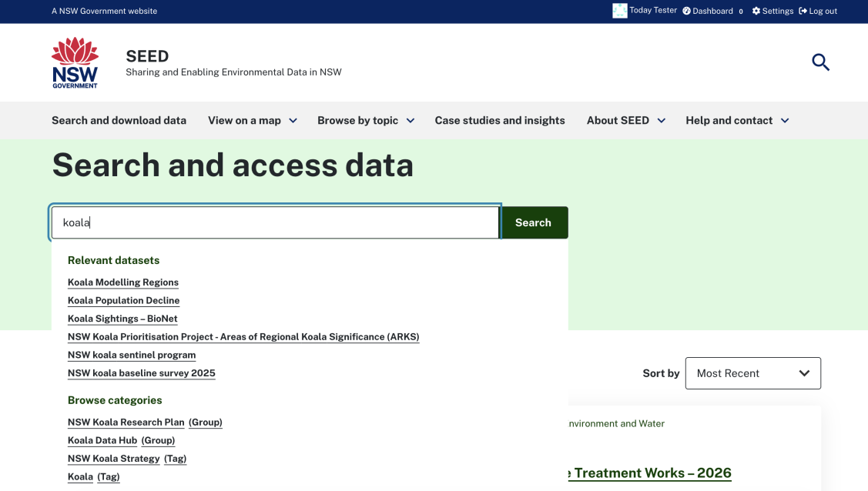
Task: Click the Settings gear icon
Action: [756, 11]
